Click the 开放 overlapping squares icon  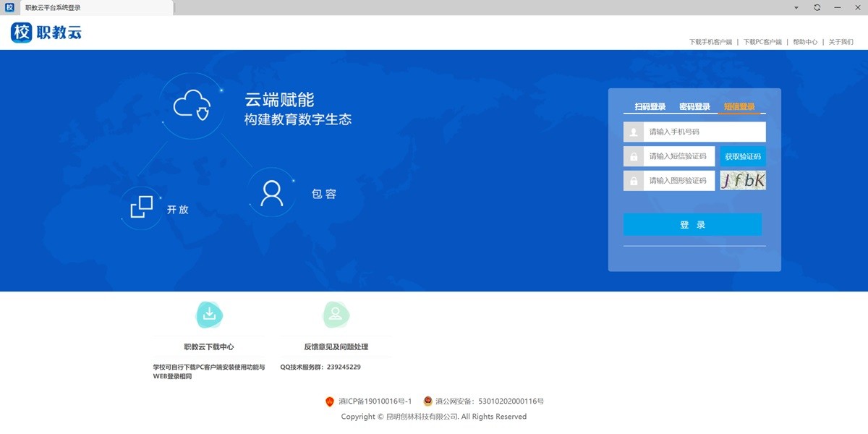(142, 207)
